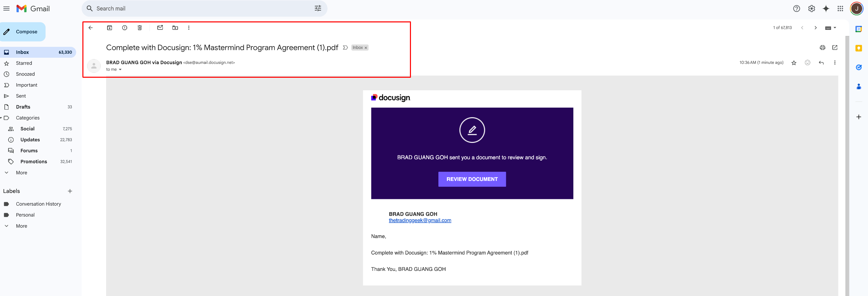Click sender name BRAD GUANG GOH via Docusign
The image size is (868, 296).
(x=144, y=62)
